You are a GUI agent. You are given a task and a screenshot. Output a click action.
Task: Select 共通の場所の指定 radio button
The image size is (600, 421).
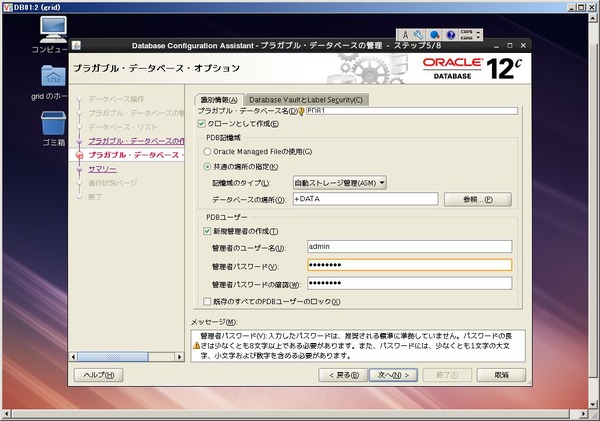point(207,167)
